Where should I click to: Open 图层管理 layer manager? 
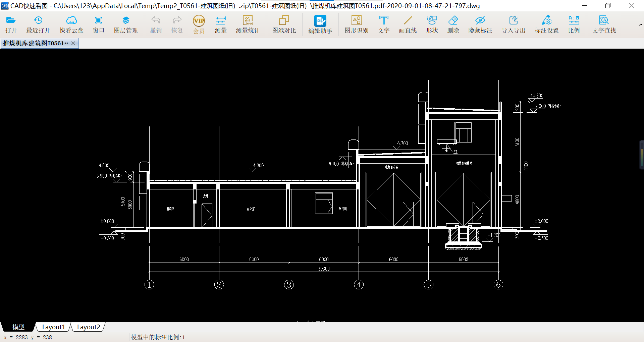coord(126,24)
